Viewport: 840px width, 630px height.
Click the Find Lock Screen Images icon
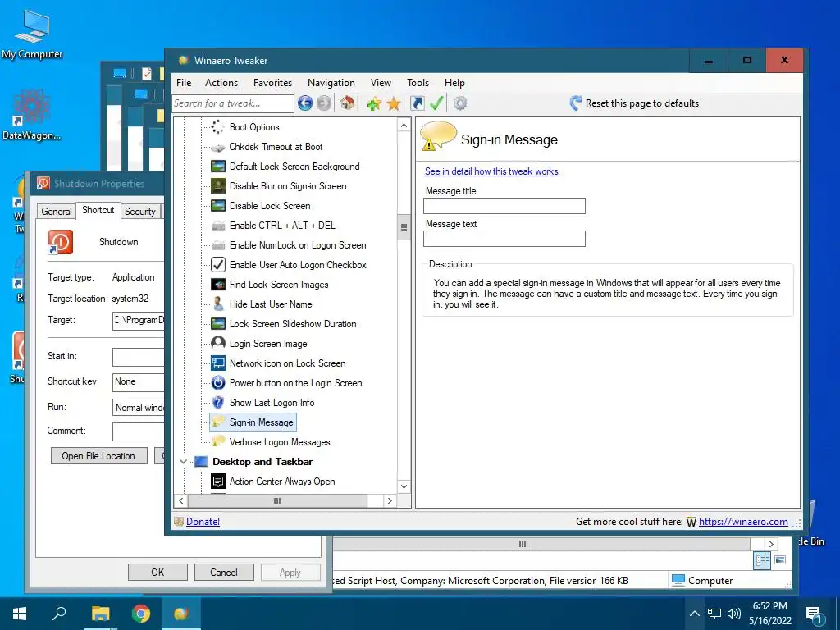point(218,285)
